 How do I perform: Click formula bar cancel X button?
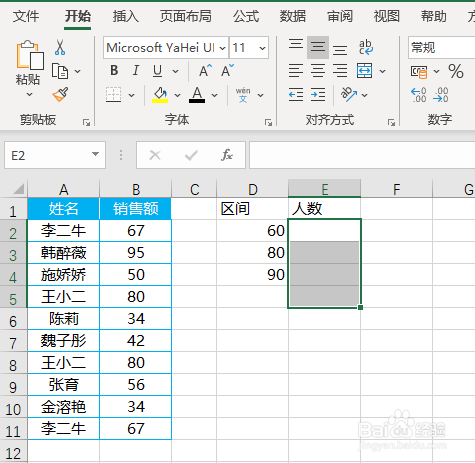(x=155, y=155)
